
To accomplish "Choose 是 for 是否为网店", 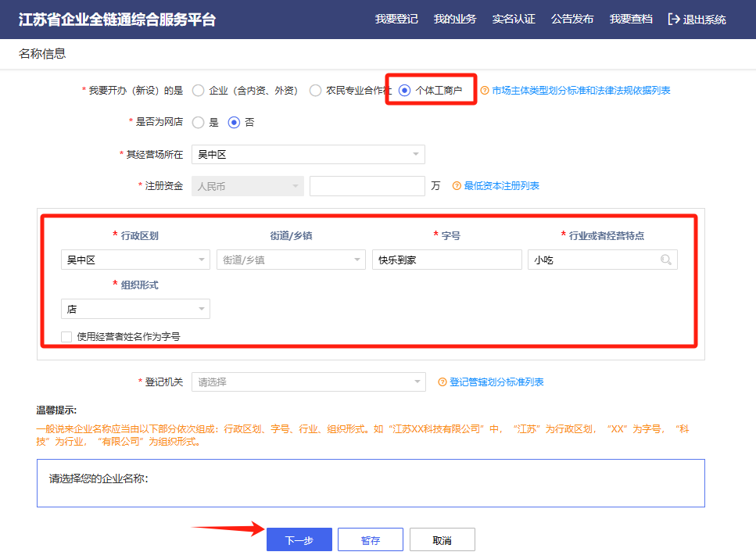I will coord(198,123).
